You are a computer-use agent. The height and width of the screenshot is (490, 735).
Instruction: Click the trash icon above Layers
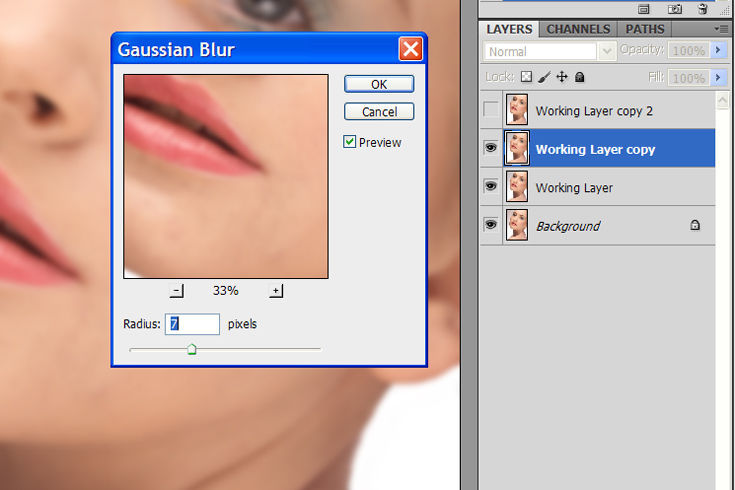(702, 8)
